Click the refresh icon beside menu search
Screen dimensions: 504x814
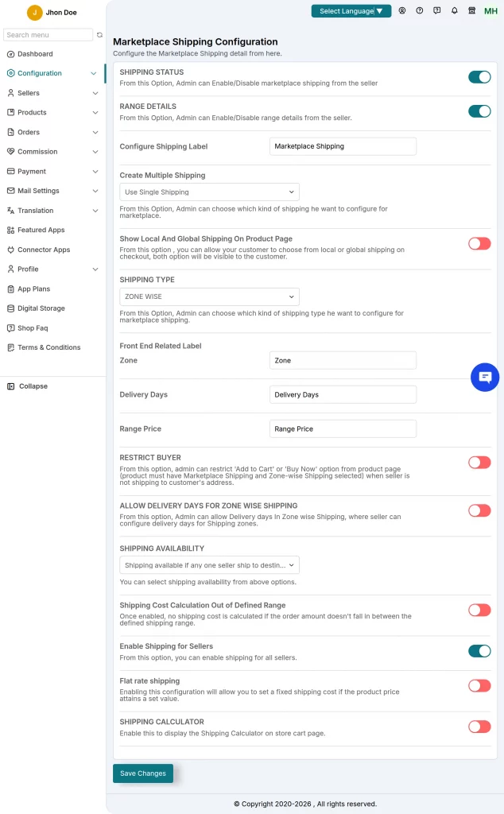pos(99,35)
